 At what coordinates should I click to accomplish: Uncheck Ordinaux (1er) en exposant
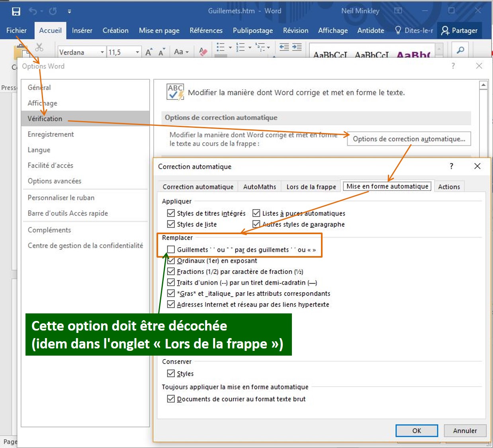pos(171,260)
